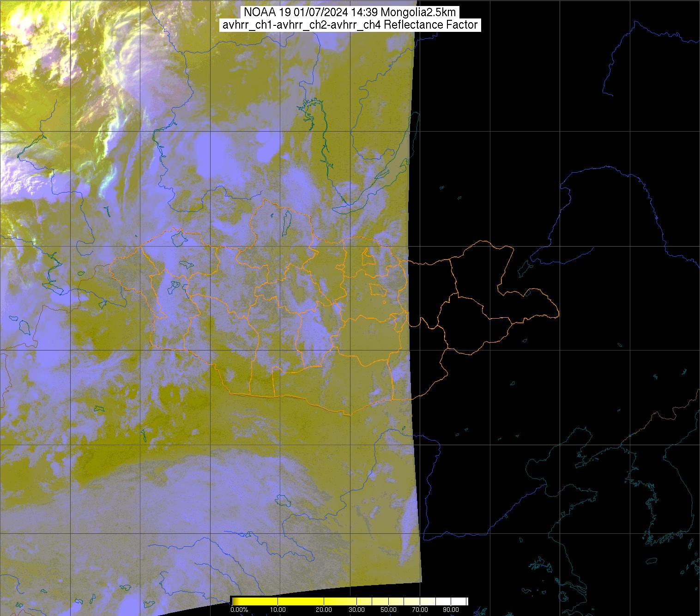Click the '0.00%' color scale label
This screenshot has height=616, width=700.
tap(239, 610)
